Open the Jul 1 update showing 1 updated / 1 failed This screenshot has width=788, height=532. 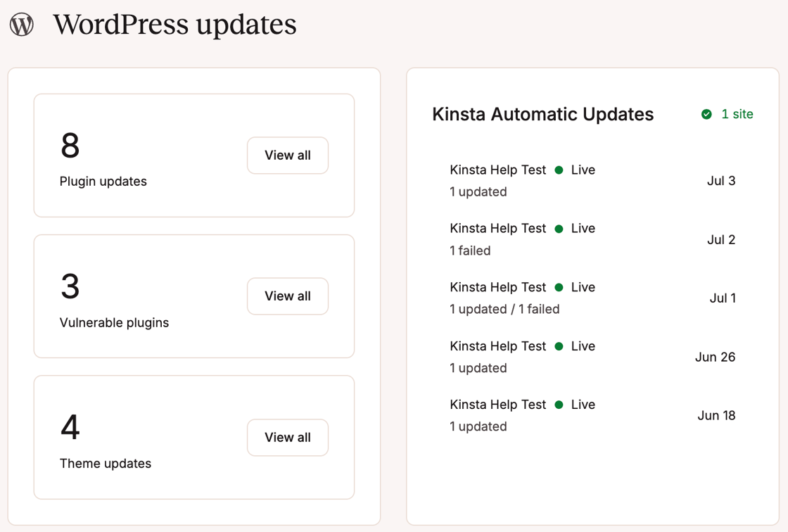tap(504, 309)
